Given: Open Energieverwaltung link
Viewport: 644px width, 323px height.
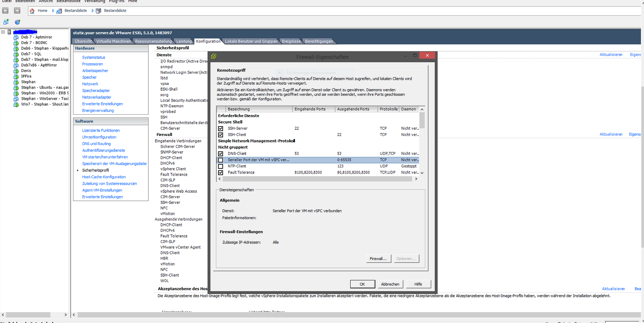Looking at the screenshot, I should (98, 111).
